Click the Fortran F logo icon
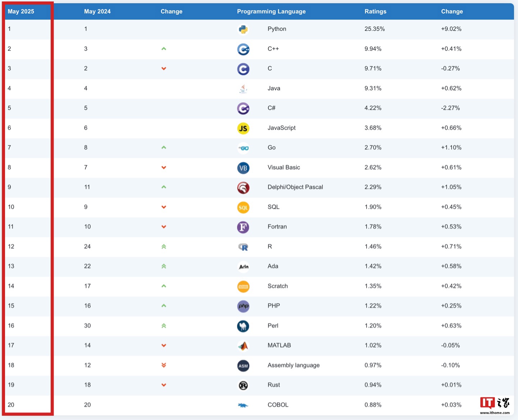Image resolution: width=518 pixels, height=420 pixels. point(243,227)
